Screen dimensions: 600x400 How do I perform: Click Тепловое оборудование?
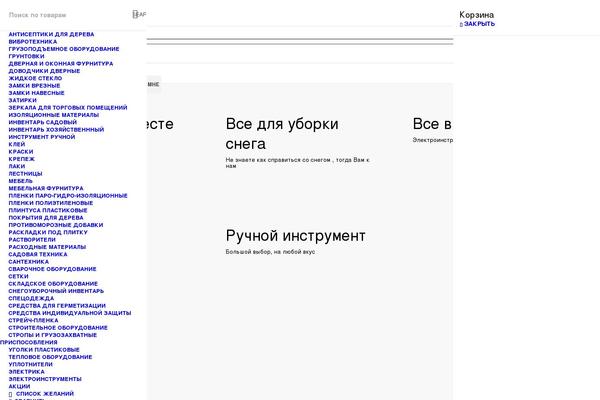(50, 357)
